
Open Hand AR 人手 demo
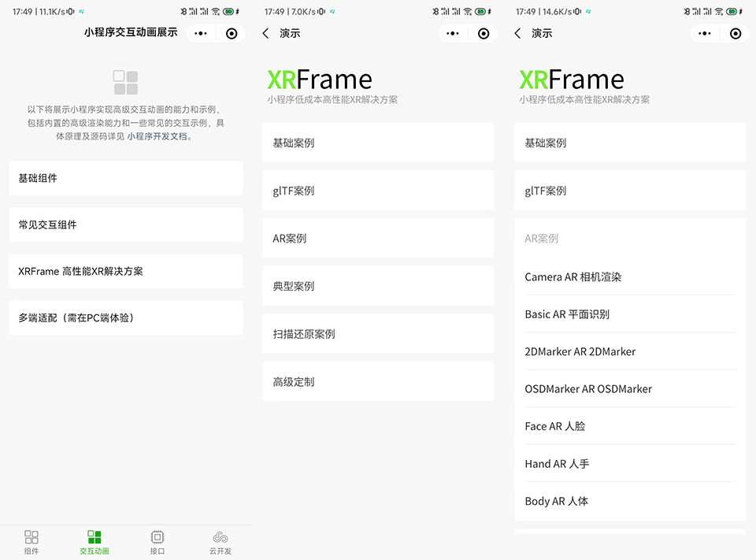point(630,464)
